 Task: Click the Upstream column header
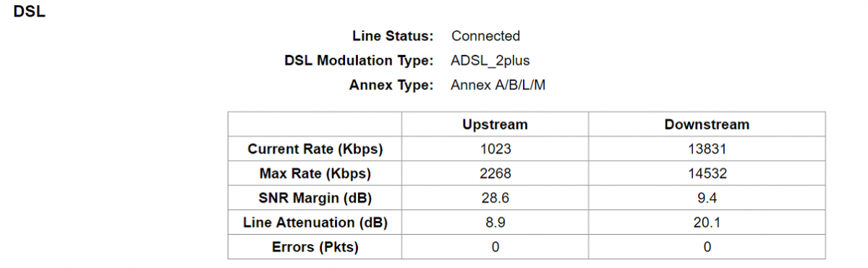click(x=495, y=125)
